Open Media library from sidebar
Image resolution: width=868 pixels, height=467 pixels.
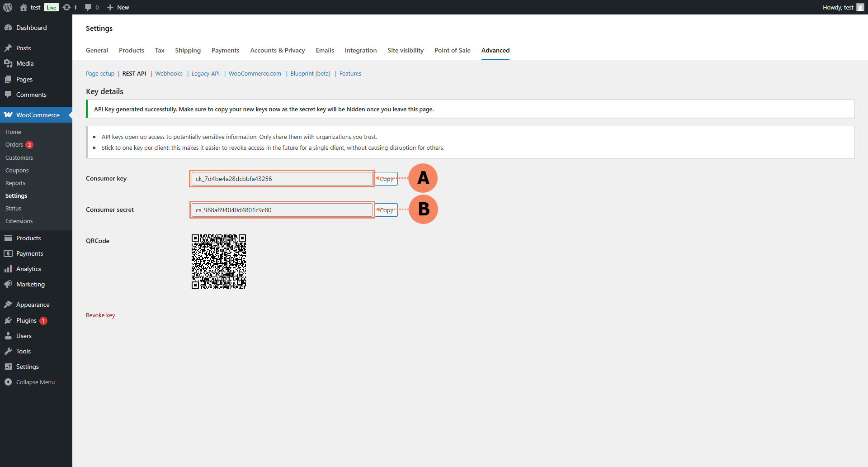pos(25,63)
